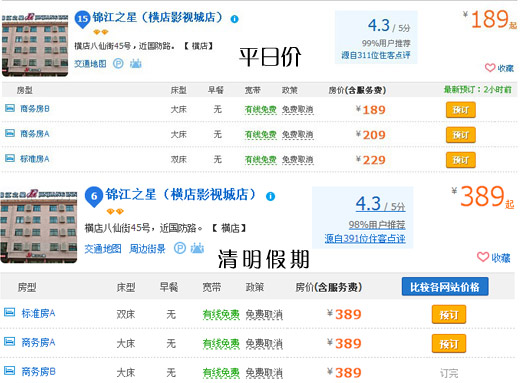Click 99%用户推荐 text
520x383 pixels.
click(x=386, y=43)
